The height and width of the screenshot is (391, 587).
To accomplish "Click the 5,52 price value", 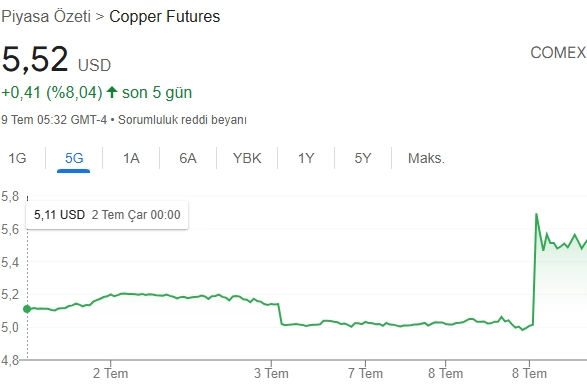I will [x=35, y=59].
